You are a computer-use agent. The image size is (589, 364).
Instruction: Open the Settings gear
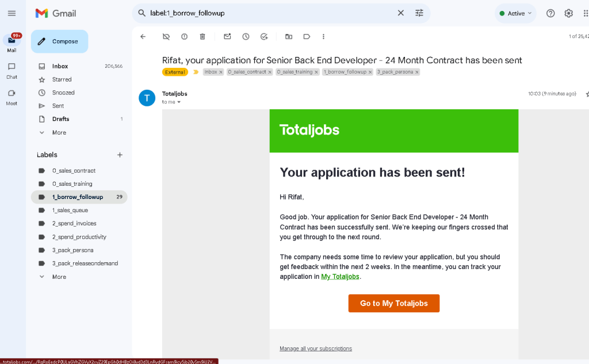coord(568,14)
